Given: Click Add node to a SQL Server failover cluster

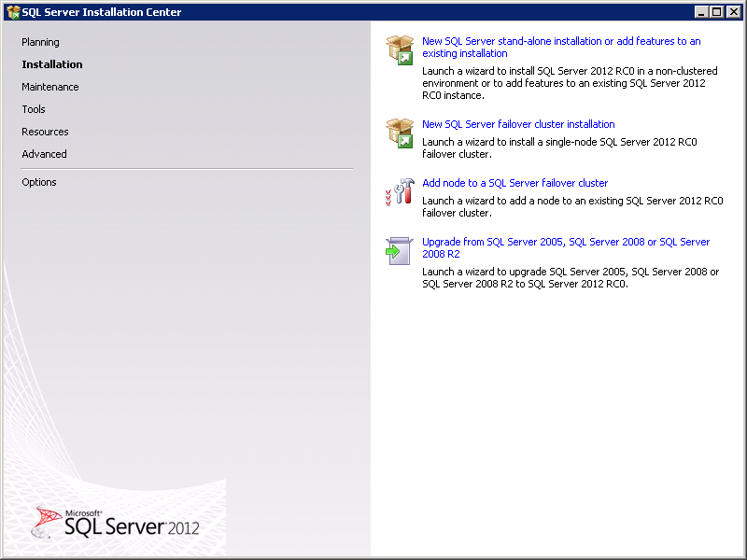Looking at the screenshot, I should tap(514, 183).
